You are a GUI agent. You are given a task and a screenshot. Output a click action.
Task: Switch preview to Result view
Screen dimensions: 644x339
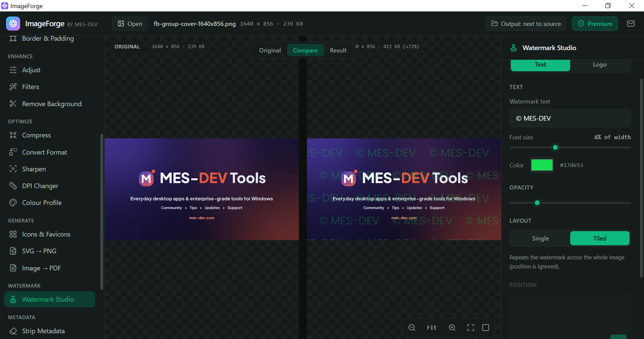click(x=338, y=50)
